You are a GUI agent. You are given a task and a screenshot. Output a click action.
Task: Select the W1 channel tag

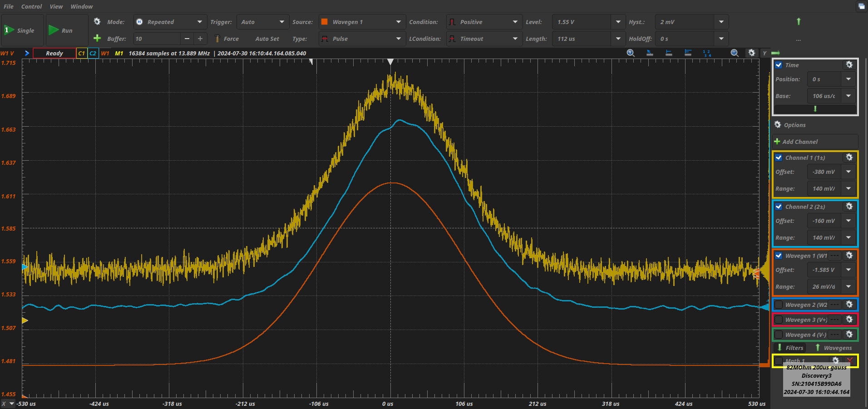(105, 53)
